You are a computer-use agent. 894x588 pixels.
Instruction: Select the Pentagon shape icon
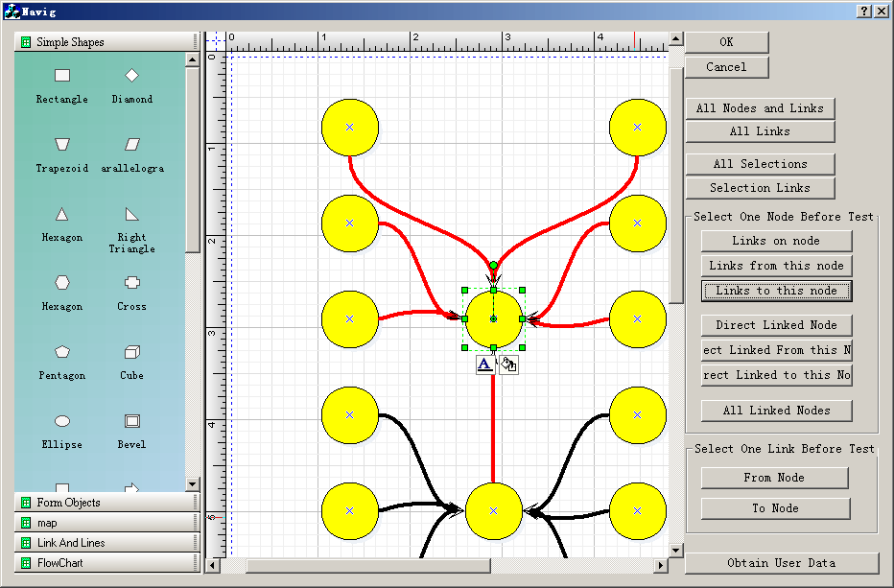click(x=62, y=352)
